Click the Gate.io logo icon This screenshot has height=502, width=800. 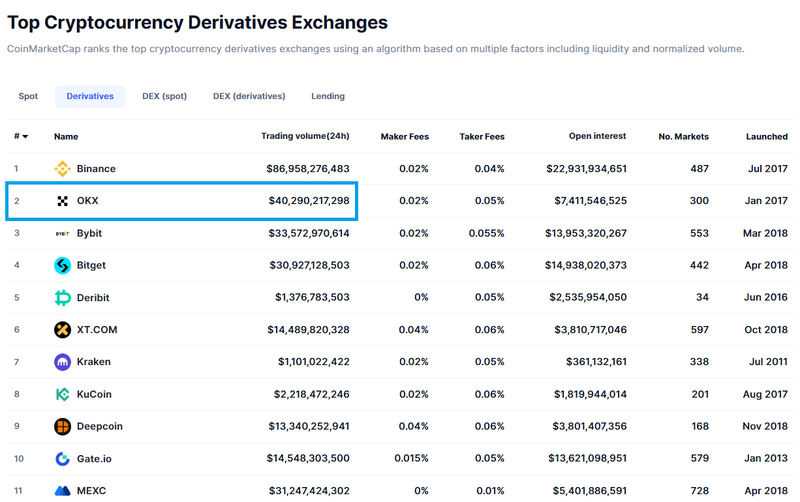click(62, 459)
